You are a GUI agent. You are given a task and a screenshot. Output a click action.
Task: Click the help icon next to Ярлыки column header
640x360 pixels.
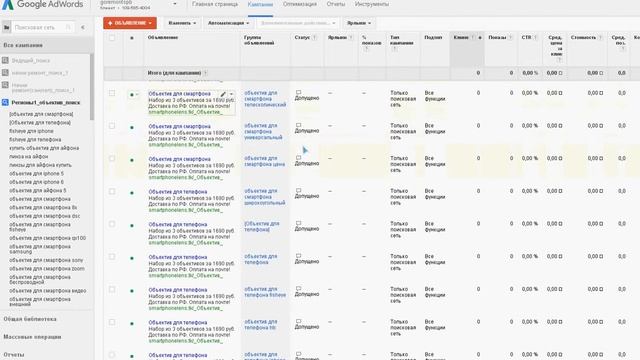351,38
